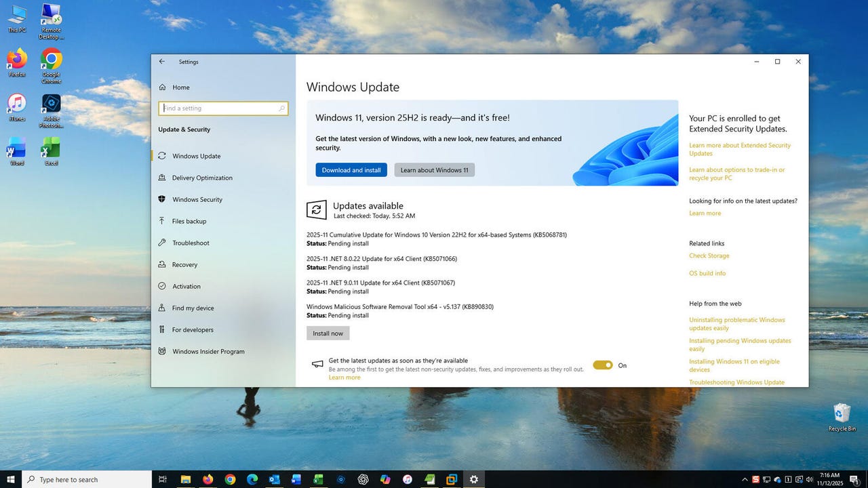Click Download and install button
The width and height of the screenshot is (868, 488).
pos(351,170)
